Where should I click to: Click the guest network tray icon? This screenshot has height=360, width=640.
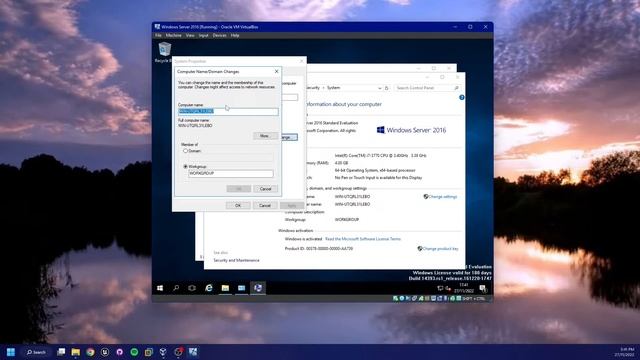point(440,288)
